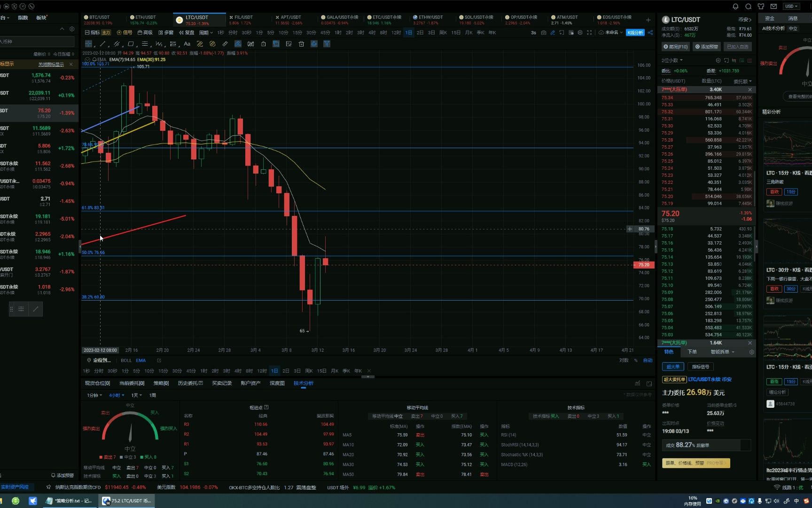This screenshot has height=508, width=812.
Task: Open chart settings hexagon icon
Action: point(580,33)
